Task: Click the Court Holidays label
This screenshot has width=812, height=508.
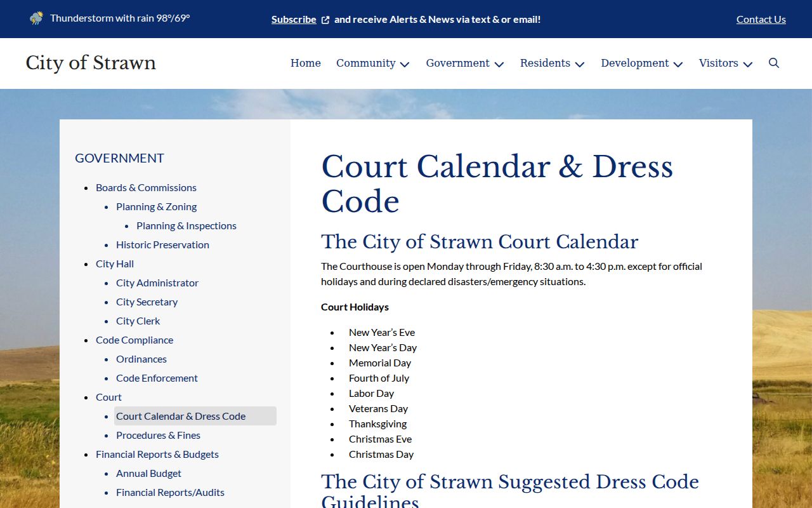Action: click(x=355, y=307)
